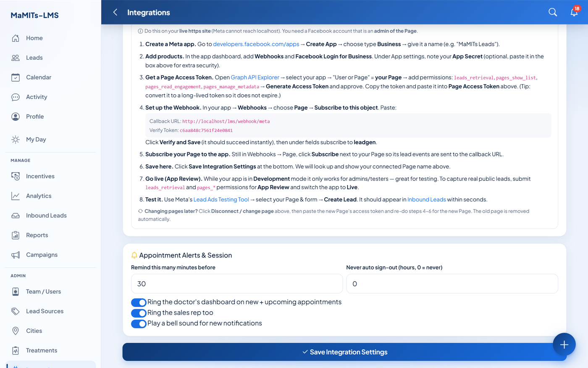Click the Leads people icon

pos(16,58)
